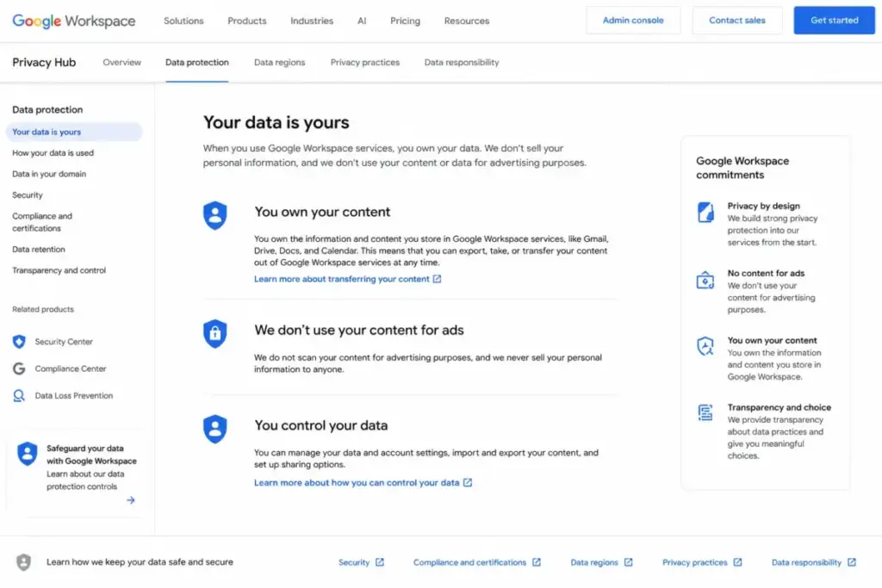
Task: Open the Data retention section
Action: tap(39, 249)
